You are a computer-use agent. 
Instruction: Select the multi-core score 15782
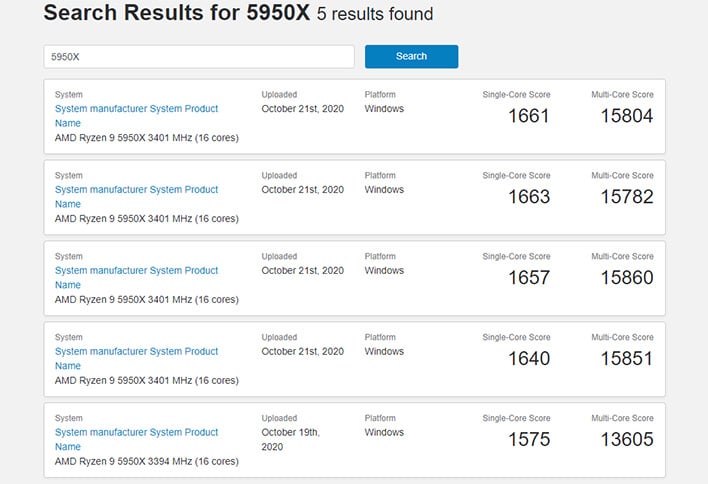627,197
